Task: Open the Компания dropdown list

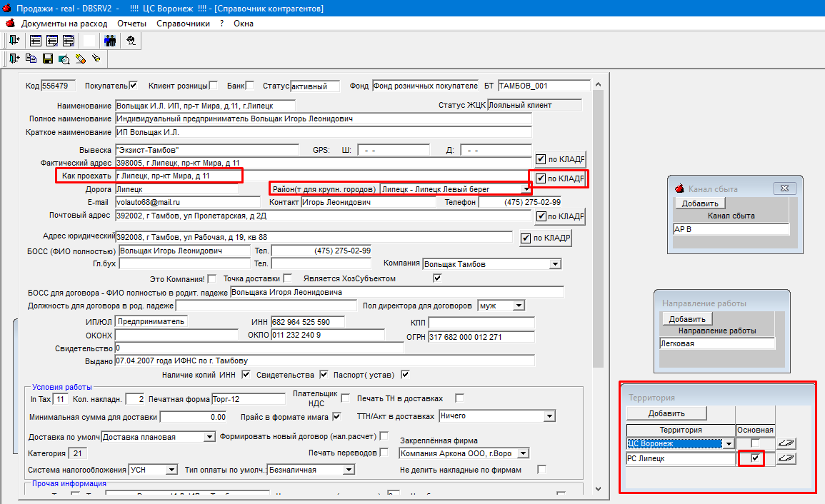Action: point(556,264)
